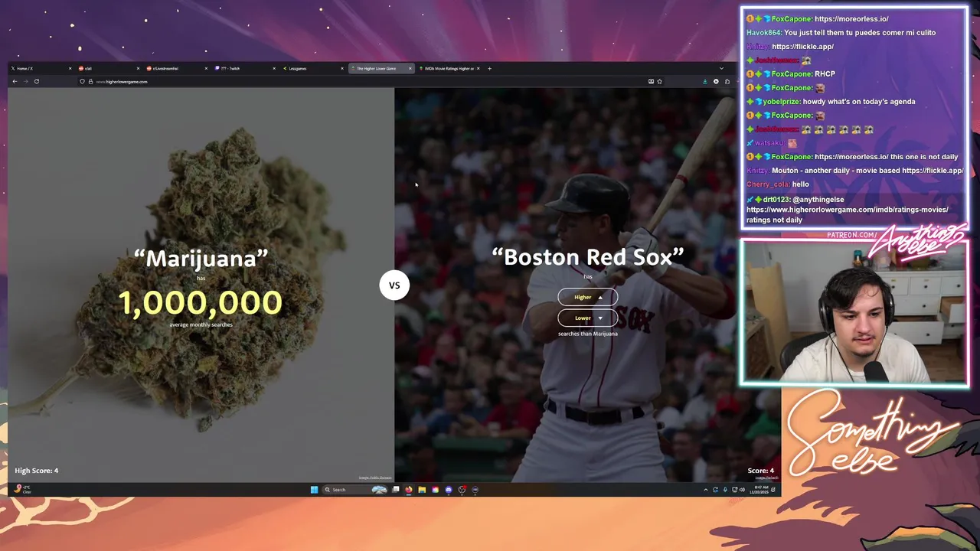Image resolution: width=980 pixels, height=551 pixels.
Task: Open the browser downloads panel
Action: pyautogui.click(x=705, y=81)
